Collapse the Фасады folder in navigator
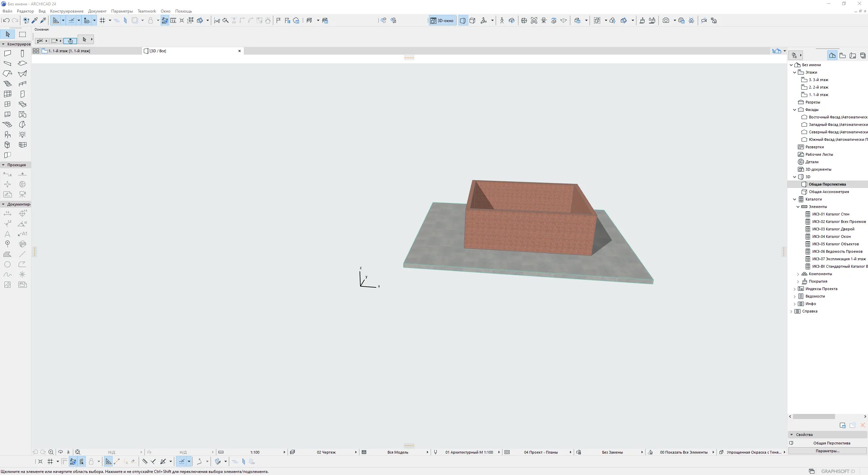This screenshot has width=868, height=475. coord(794,110)
